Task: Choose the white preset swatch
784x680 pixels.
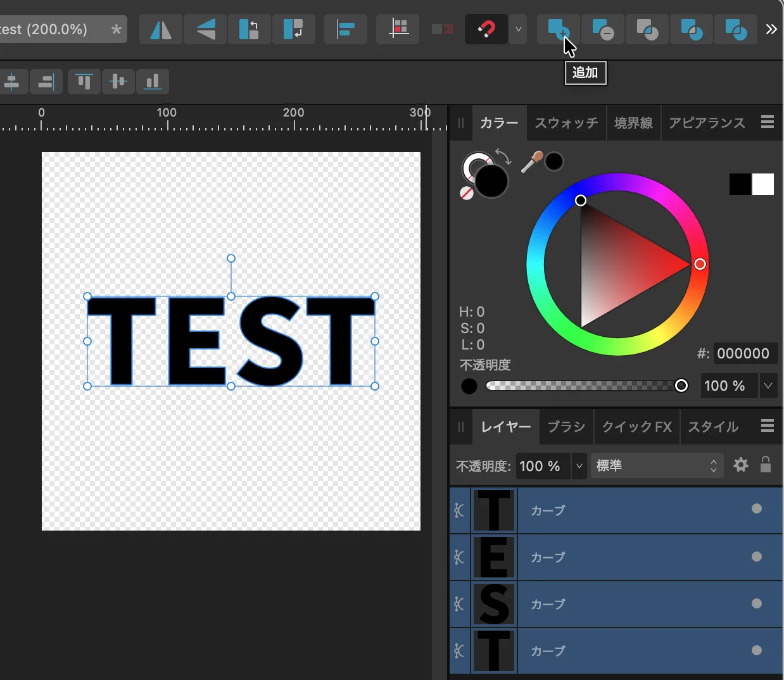Action: pyautogui.click(x=763, y=184)
